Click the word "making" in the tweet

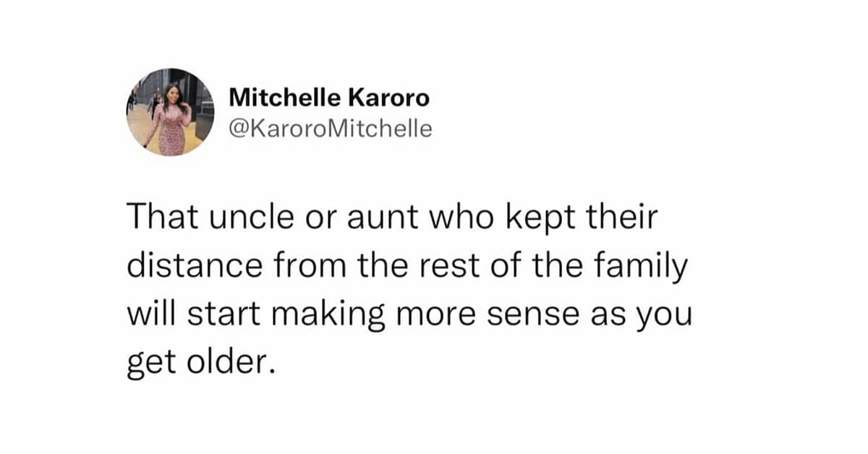344,315
